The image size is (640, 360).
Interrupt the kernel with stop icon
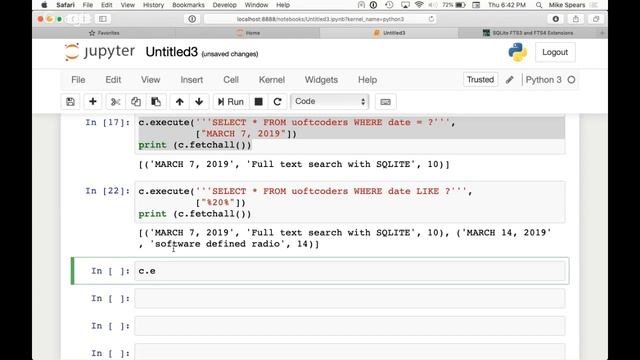click(258, 102)
